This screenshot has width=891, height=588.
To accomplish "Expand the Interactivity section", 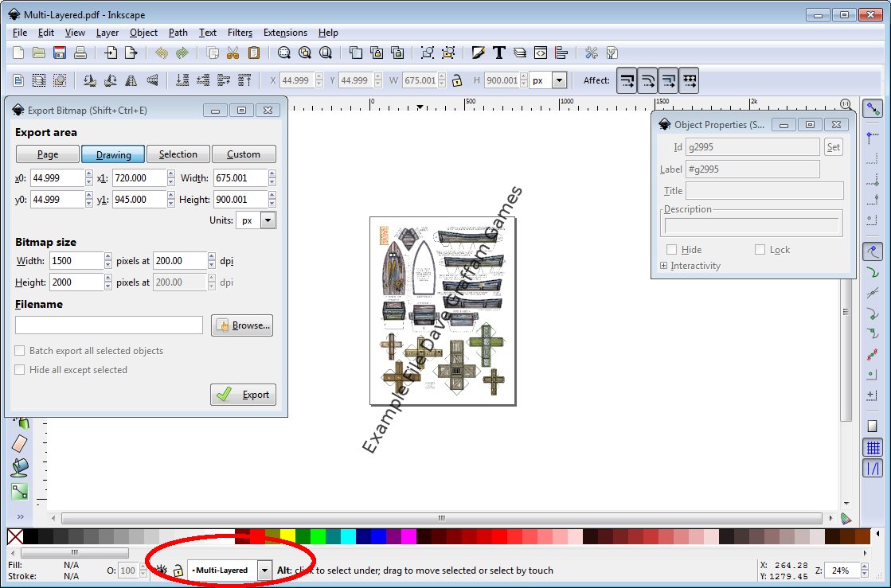I will [664, 266].
